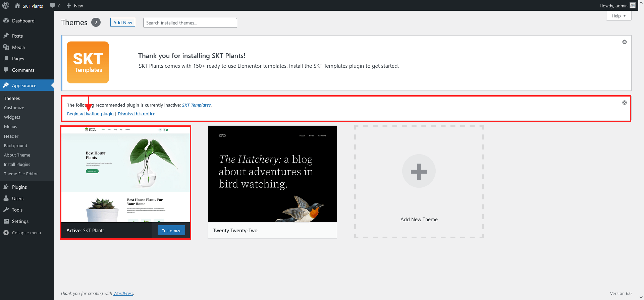Click the Pages icon in sidebar
This screenshot has width=644, height=300.
pyautogui.click(x=6, y=58)
